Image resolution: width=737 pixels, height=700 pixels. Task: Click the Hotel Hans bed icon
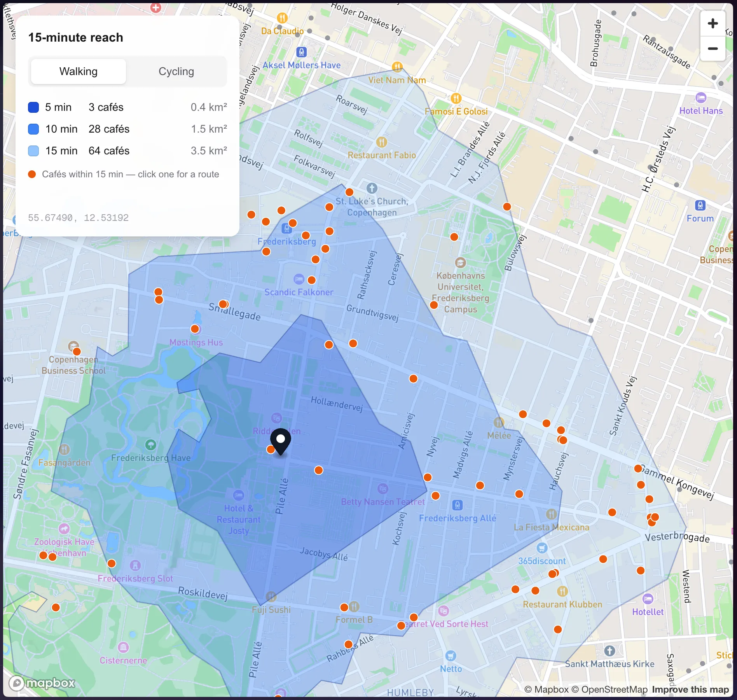tap(700, 97)
